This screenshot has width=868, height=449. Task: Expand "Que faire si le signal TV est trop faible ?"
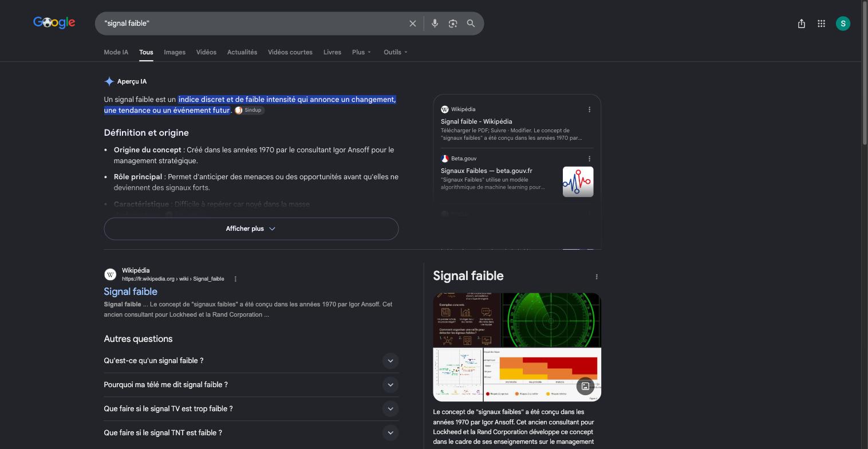[251, 409]
